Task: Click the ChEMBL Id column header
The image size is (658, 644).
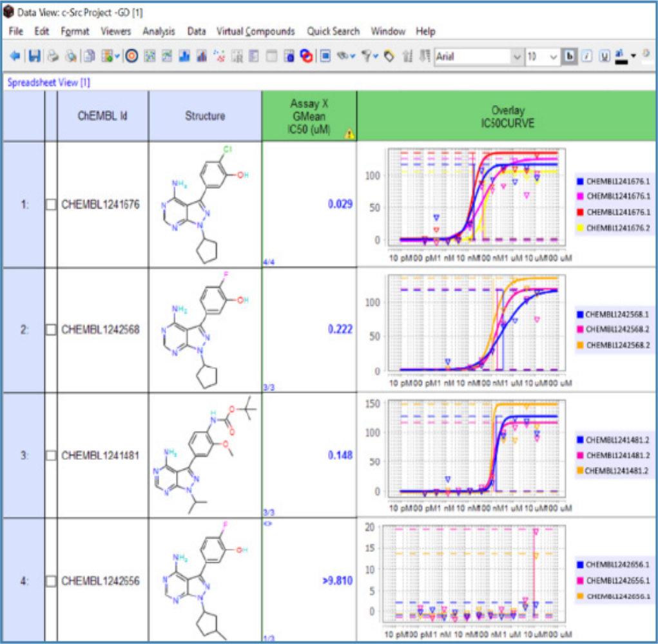Action: click(x=103, y=116)
